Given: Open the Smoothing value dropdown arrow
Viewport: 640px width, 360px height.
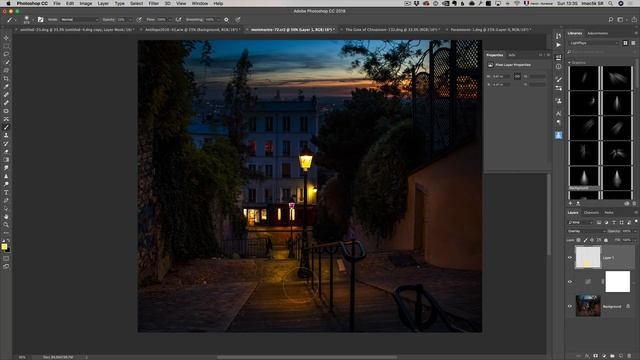Looking at the screenshot, I should click(218, 20).
